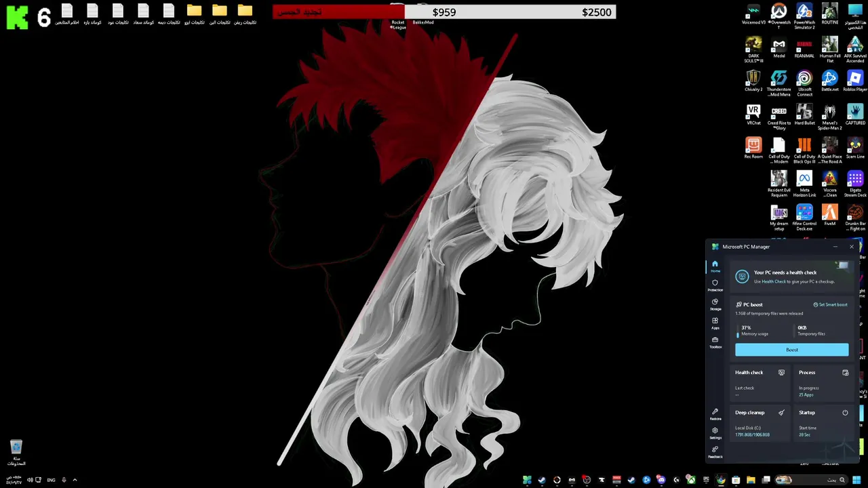
Task: Select Meta Horizon Link desktop icon
Action: coord(804,183)
